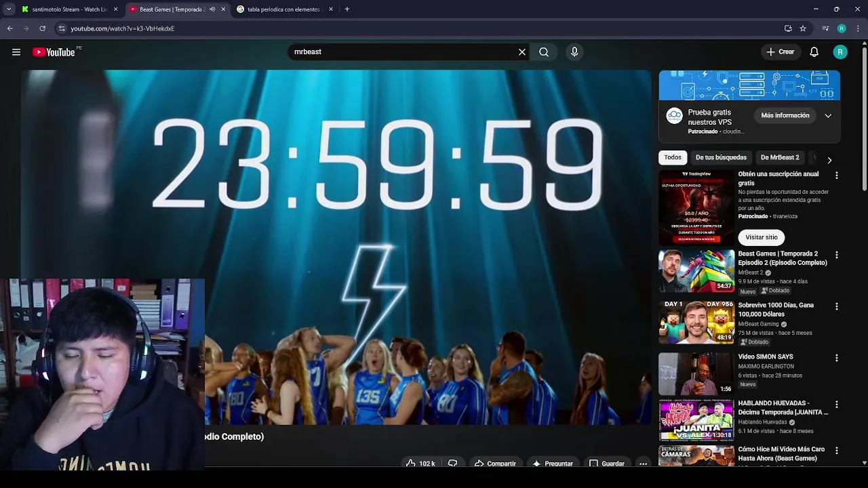Click Más información on the VPS ad
The height and width of the screenshot is (488, 868).
coord(785,116)
